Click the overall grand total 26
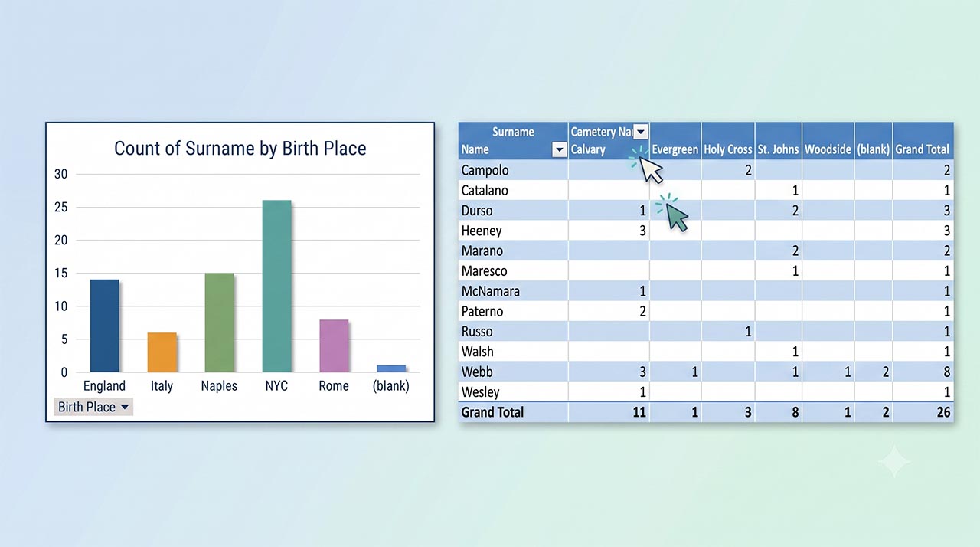Screen dimensions: 980x547 tap(943, 412)
